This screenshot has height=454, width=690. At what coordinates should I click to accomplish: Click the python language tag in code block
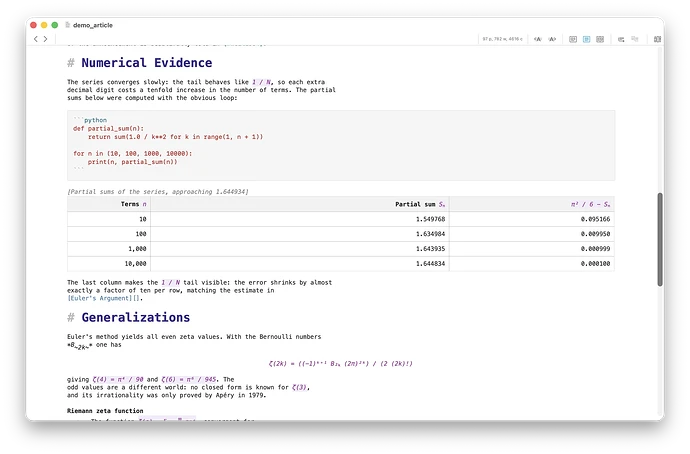[95, 120]
